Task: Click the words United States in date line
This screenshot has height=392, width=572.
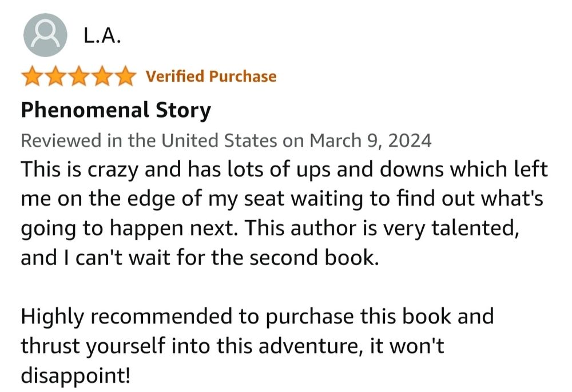Action: (219, 141)
